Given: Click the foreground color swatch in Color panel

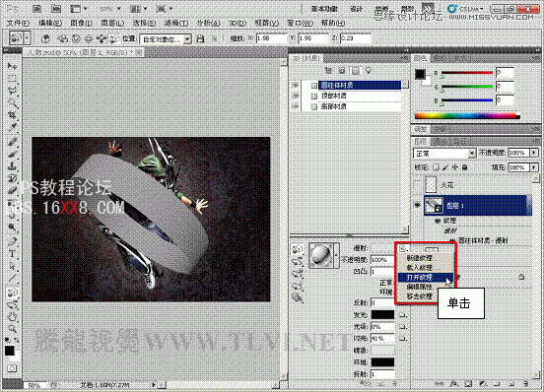Looking at the screenshot, I should click(420, 74).
